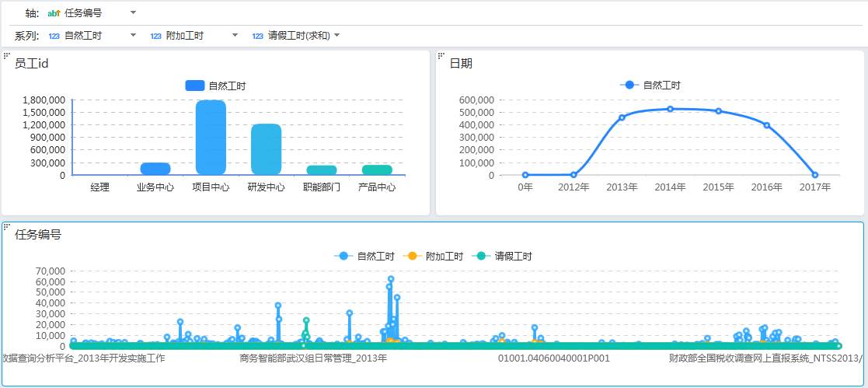
Task: Click the 2013年 data point on line chart
Action: (622, 117)
